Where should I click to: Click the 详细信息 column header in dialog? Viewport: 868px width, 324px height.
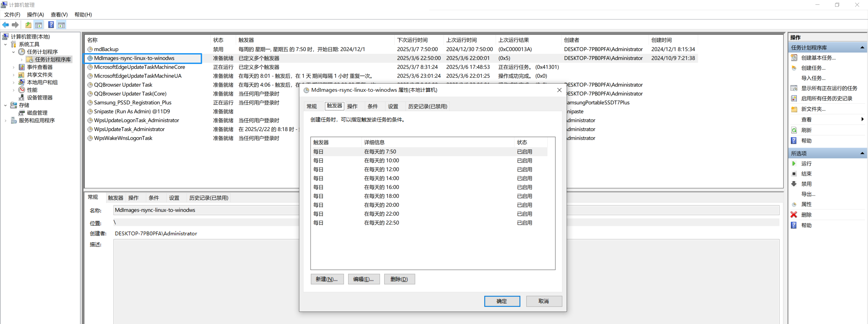[x=438, y=143]
